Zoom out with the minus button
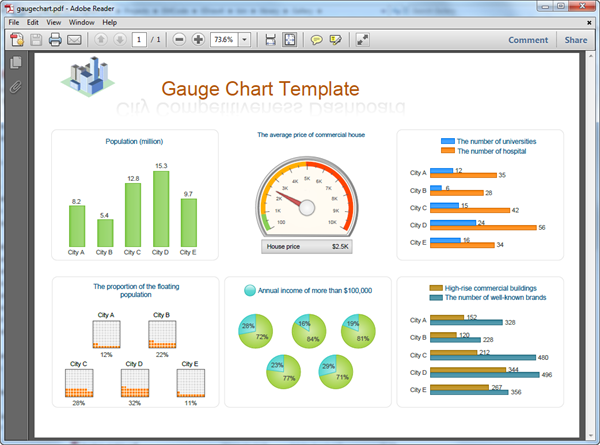The height and width of the screenshot is (445, 600). [x=179, y=39]
